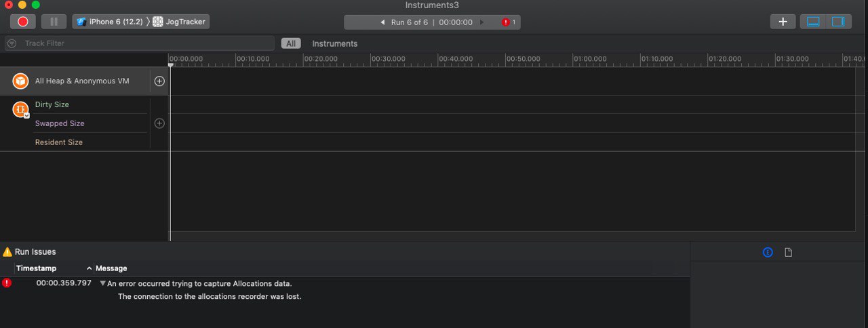This screenshot has height=328, width=868.
Task: Click the Pause recording button
Action: pos(54,22)
